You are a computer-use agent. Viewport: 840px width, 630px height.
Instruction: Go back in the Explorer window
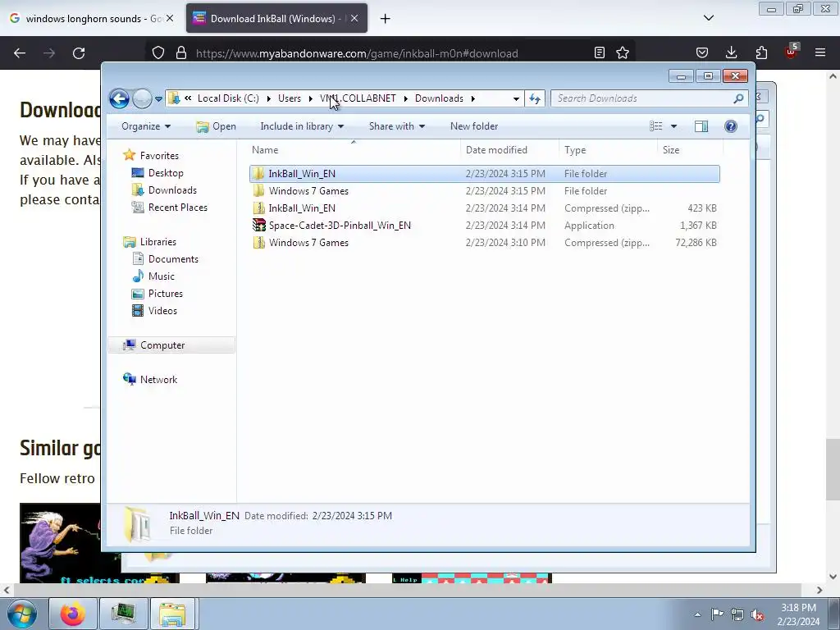click(119, 98)
